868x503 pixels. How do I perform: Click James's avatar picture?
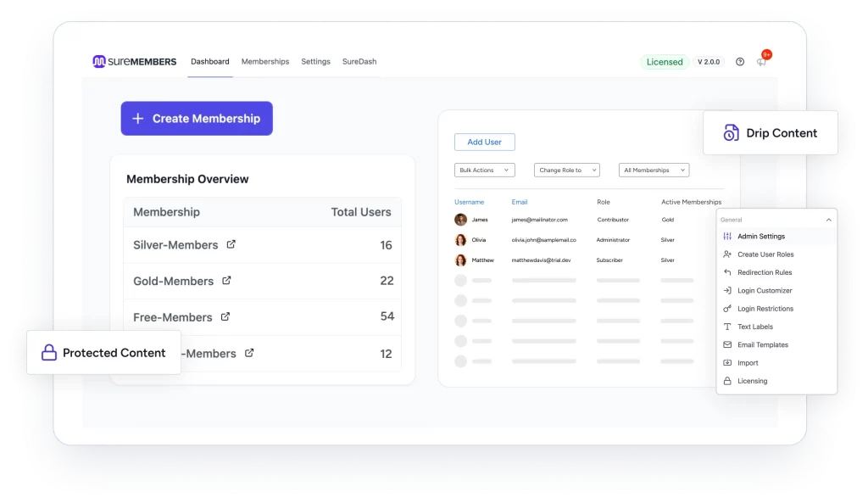tap(460, 220)
